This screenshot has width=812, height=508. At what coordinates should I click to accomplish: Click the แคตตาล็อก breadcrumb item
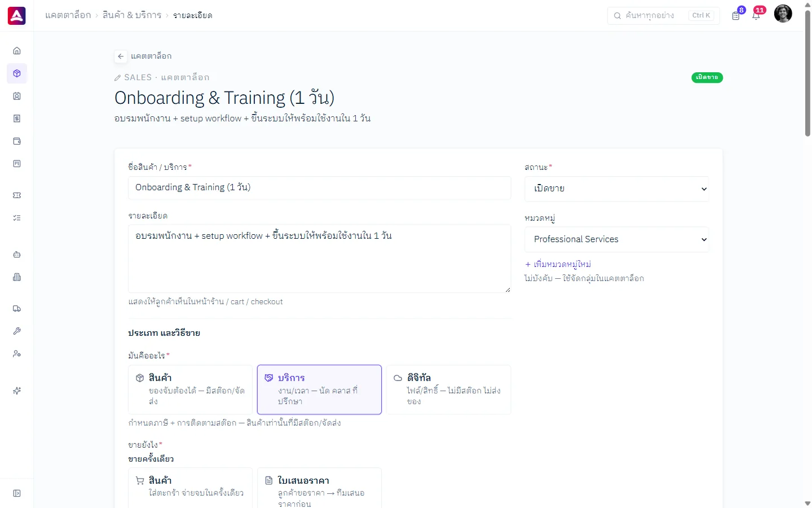[x=68, y=15]
